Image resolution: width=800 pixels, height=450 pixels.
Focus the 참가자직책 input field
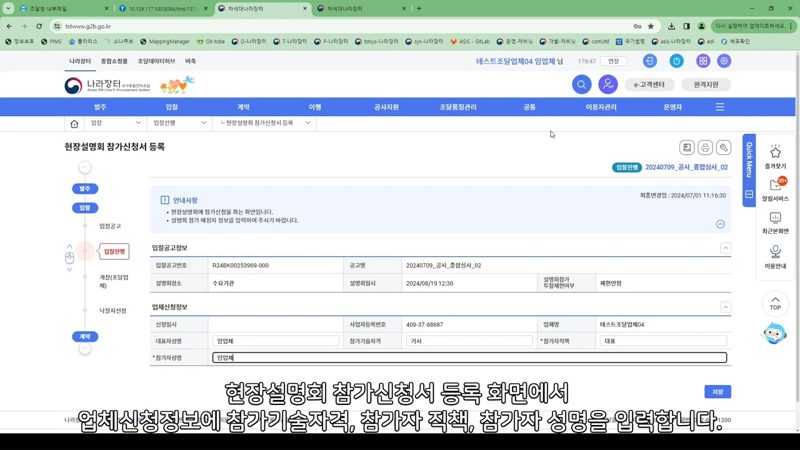(x=663, y=341)
